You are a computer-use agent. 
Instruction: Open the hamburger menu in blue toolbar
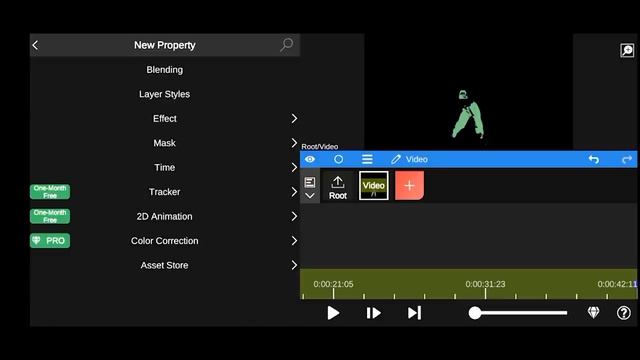pyautogui.click(x=367, y=159)
